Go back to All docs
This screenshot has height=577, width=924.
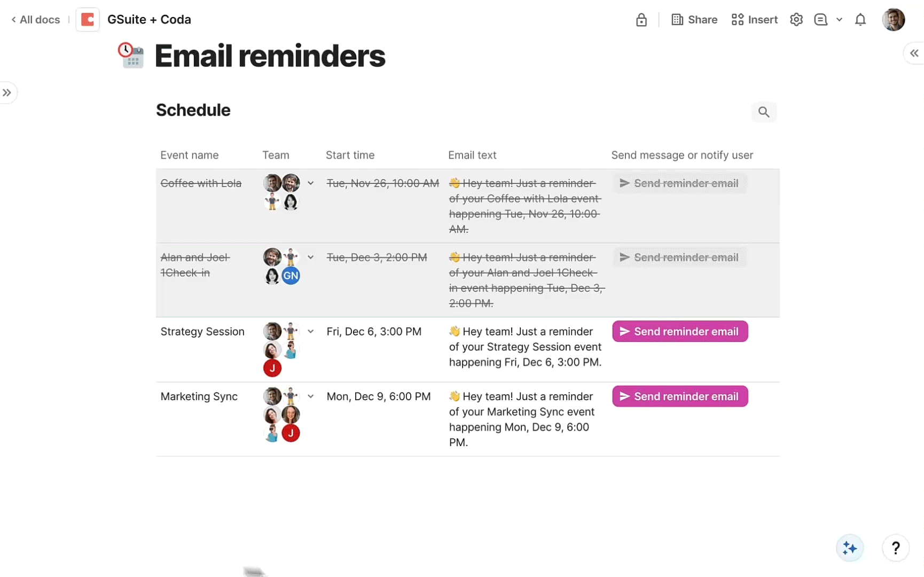[x=35, y=20]
